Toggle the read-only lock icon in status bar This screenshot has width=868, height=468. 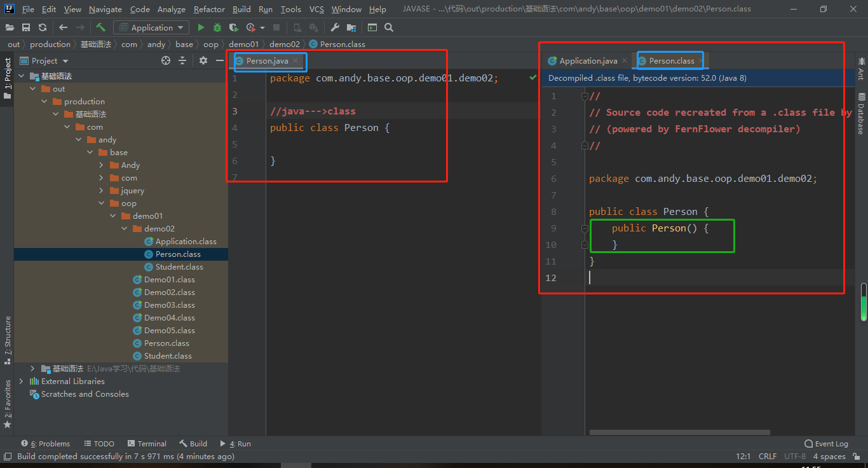pyautogui.click(x=857, y=457)
